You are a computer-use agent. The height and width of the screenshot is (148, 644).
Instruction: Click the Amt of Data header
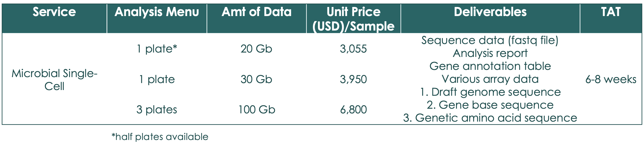[256, 12]
